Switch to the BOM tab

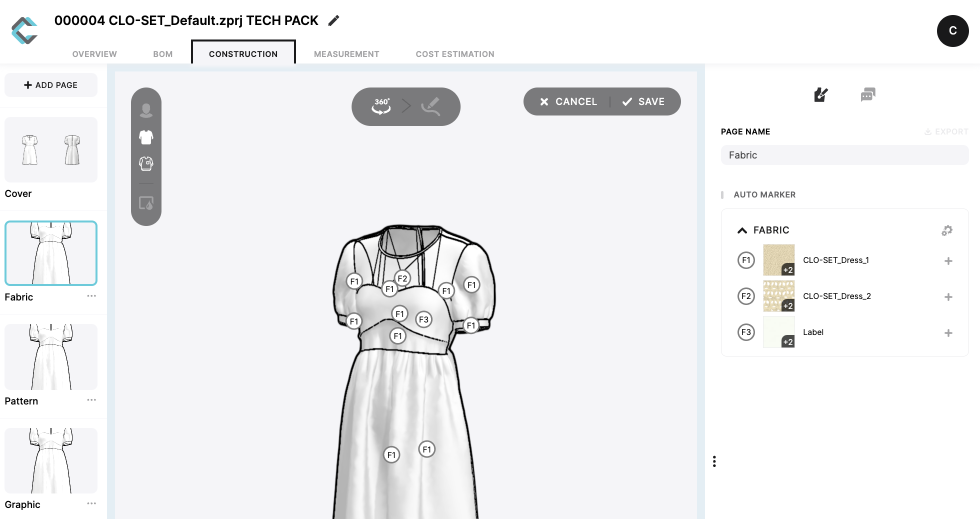click(x=162, y=54)
